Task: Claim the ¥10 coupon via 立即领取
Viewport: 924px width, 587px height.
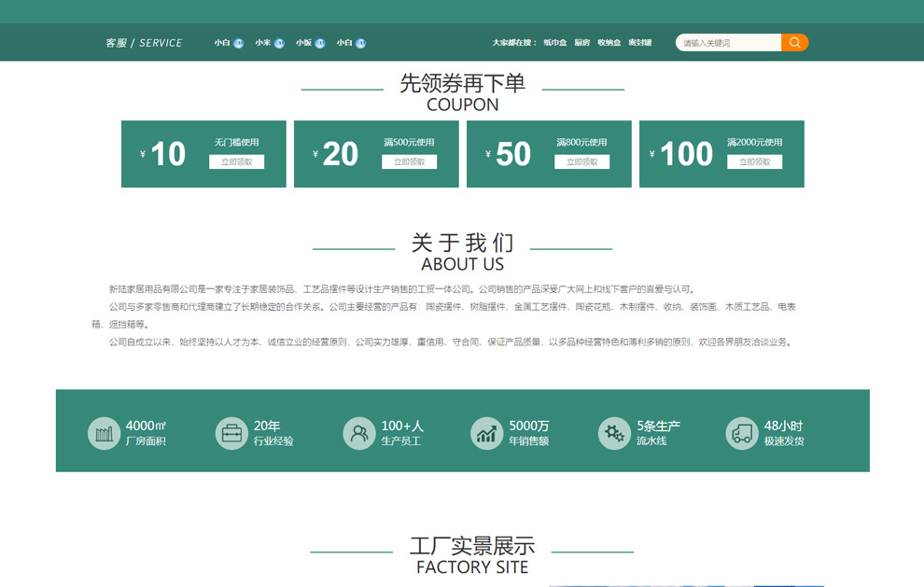Action: pyautogui.click(x=239, y=161)
